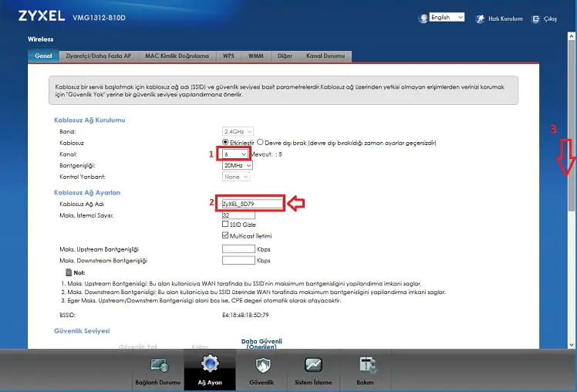The image size is (577, 392).
Task: Open Sistem İzleme chart icon
Action: click(x=313, y=366)
